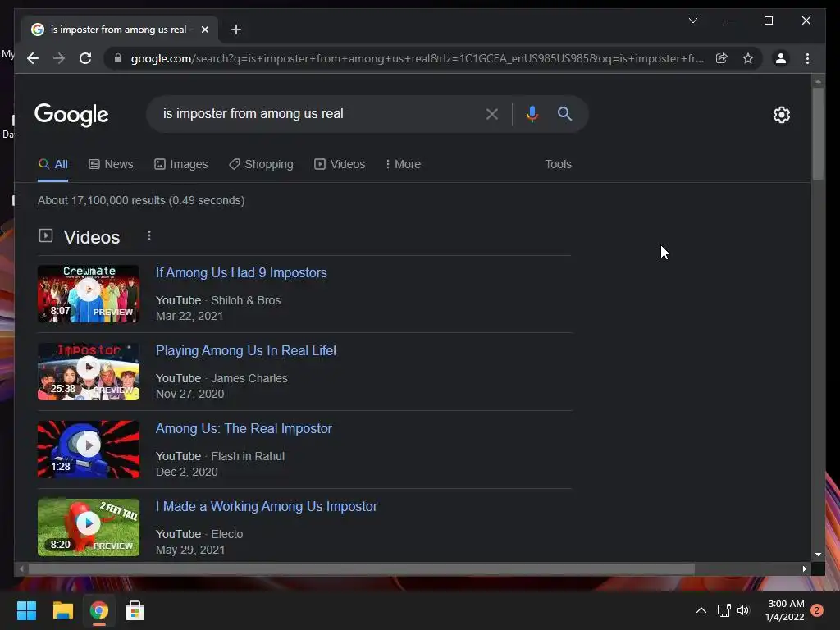Click the scroll left arrow

21,569
